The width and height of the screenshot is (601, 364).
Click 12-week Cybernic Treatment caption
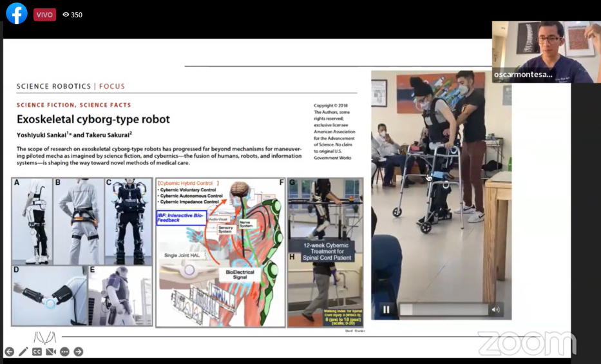tap(326, 251)
